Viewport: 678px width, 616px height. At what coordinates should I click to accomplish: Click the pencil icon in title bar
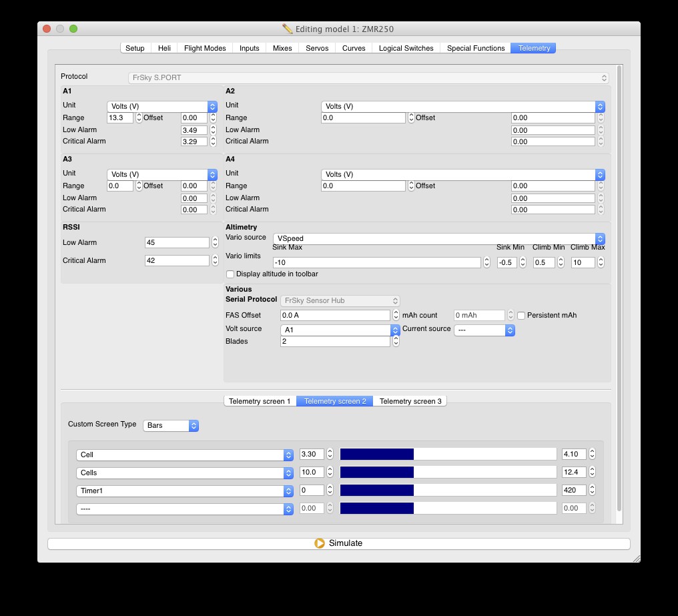click(x=288, y=29)
